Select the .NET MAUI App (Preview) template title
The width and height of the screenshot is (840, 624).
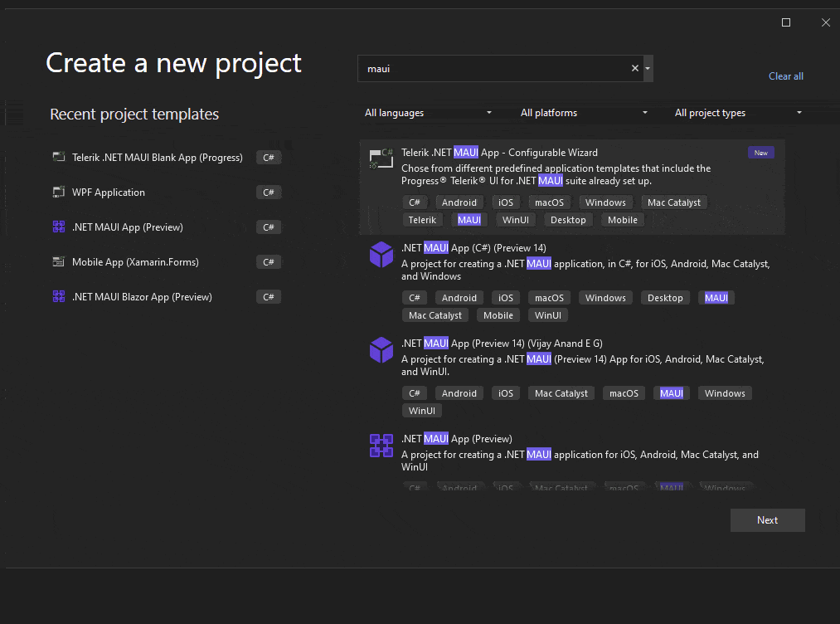456,439
